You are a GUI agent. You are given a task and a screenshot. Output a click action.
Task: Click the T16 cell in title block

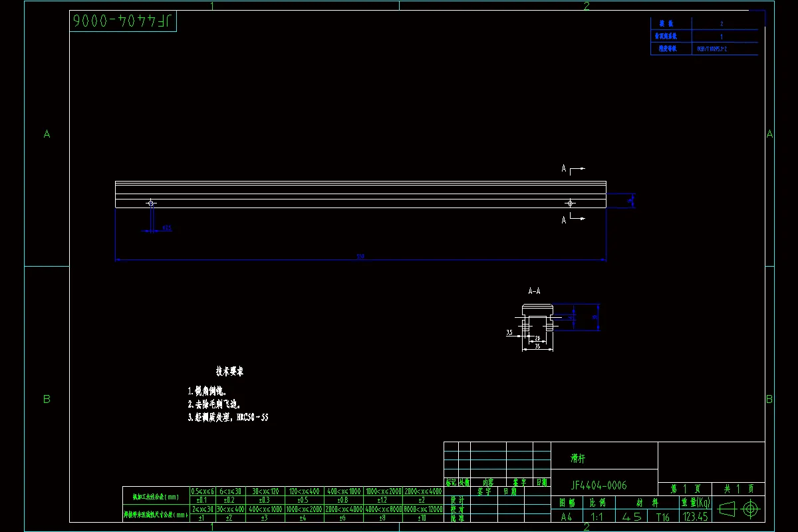(662, 516)
